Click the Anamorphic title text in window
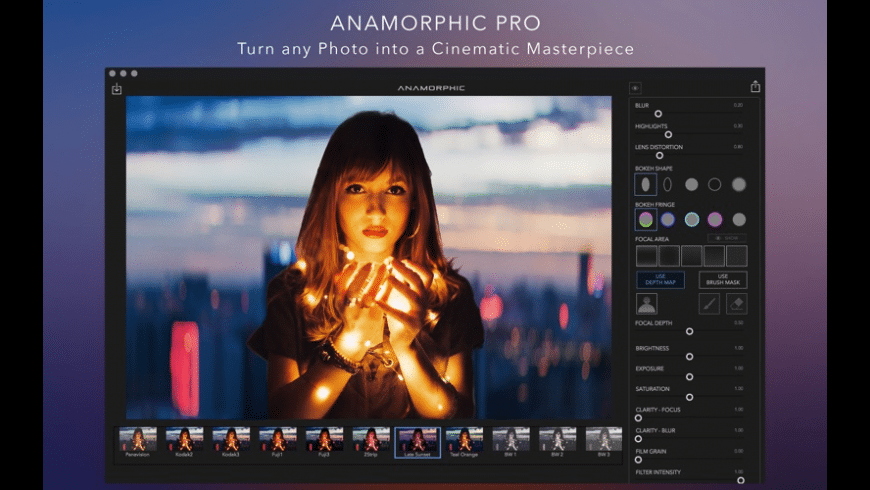This screenshot has height=490, width=870. coord(431,88)
